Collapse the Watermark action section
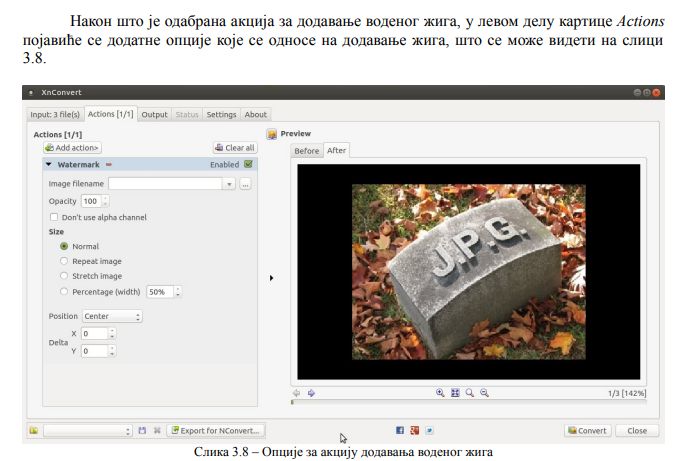Screen dimensions: 674x461 (49, 164)
